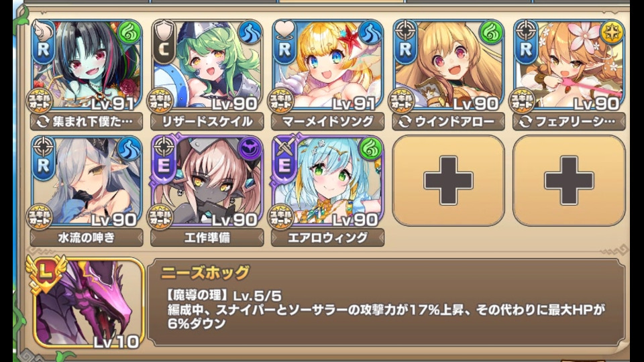Select the リザードスケイル green-haired card

pyautogui.click(x=207, y=65)
